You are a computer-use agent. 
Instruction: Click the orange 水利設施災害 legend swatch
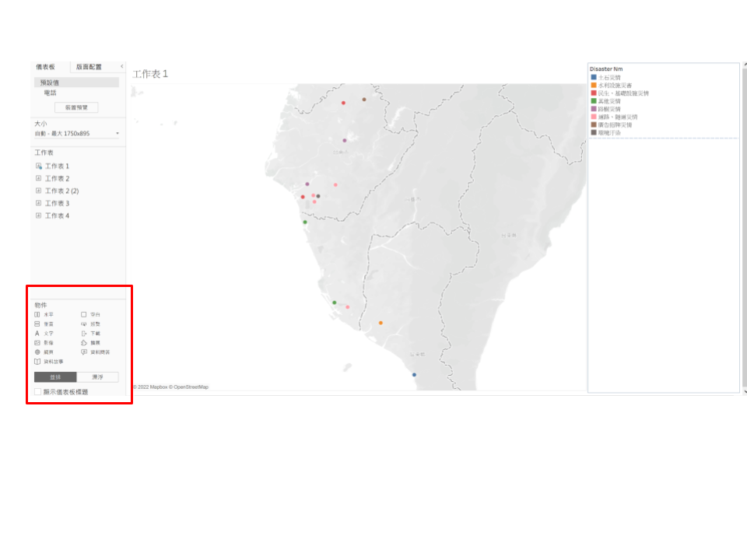pos(594,86)
